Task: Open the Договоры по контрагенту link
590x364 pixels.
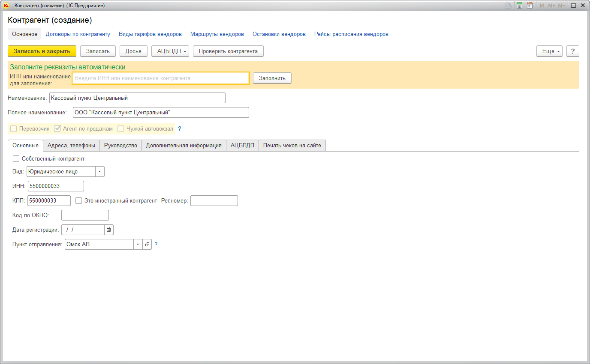Action: tap(78, 34)
